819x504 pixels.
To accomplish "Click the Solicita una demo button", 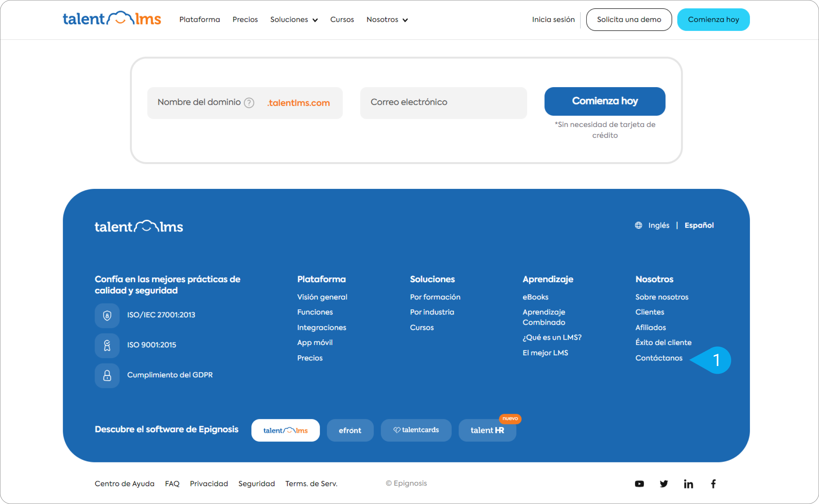I will (x=629, y=20).
